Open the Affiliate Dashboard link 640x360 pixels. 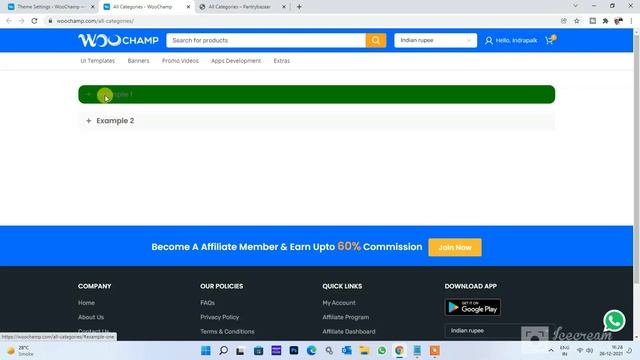click(349, 331)
